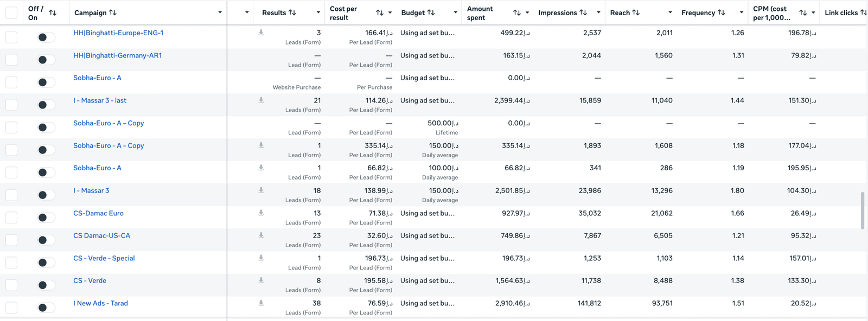Click sort arrows for Cost per result
Viewport: 868px width, 321px height.
tap(380, 12)
